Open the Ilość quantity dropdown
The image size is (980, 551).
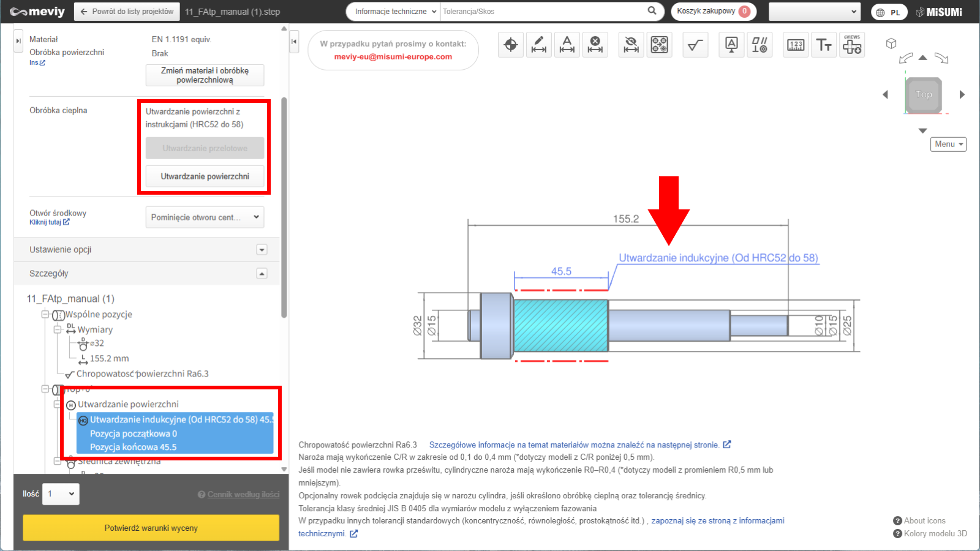(61, 494)
